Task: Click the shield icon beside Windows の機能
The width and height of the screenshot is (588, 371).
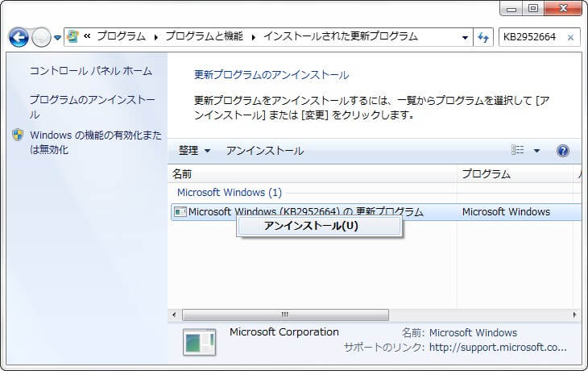Action: click(x=18, y=135)
